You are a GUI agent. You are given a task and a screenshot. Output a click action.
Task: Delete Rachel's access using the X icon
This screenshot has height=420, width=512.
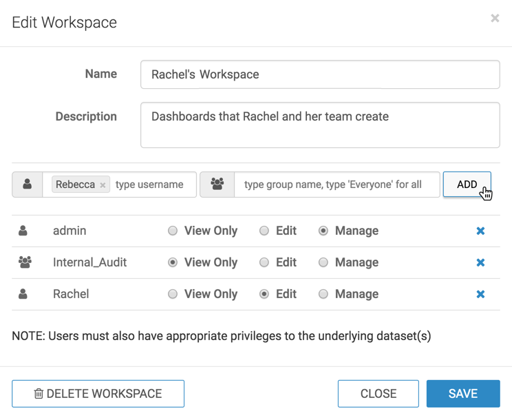click(480, 295)
